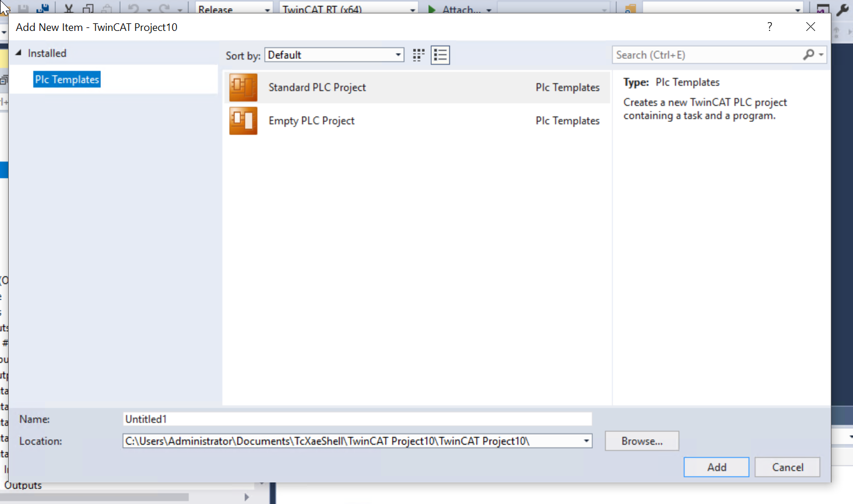This screenshot has width=853, height=504.
Task: Cancel the Add New Item dialog
Action: [788, 467]
